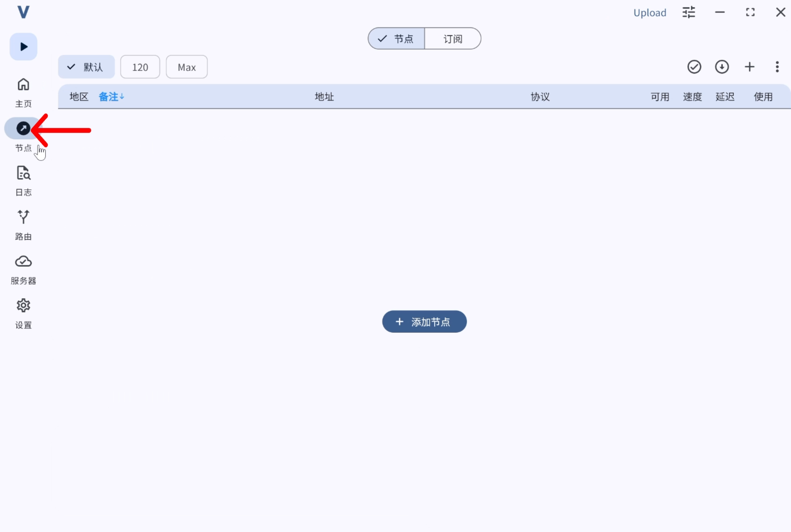
Task: Open the tune sliders options icon
Action: (689, 12)
